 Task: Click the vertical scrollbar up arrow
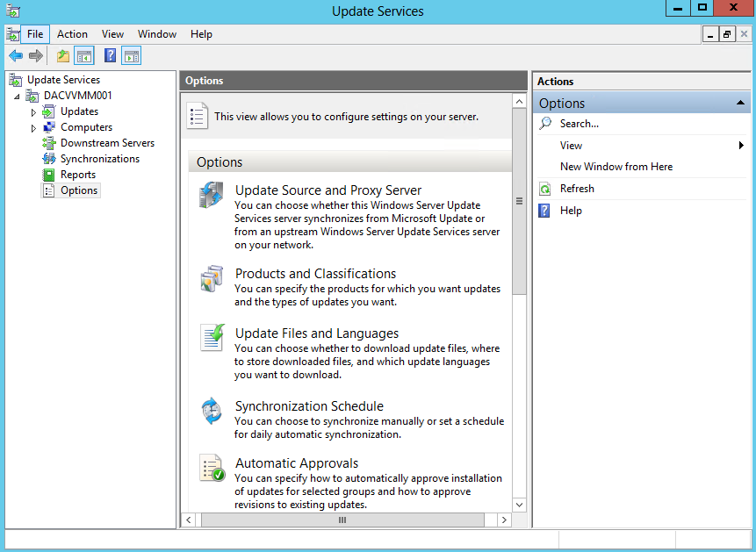click(x=519, y=101)
